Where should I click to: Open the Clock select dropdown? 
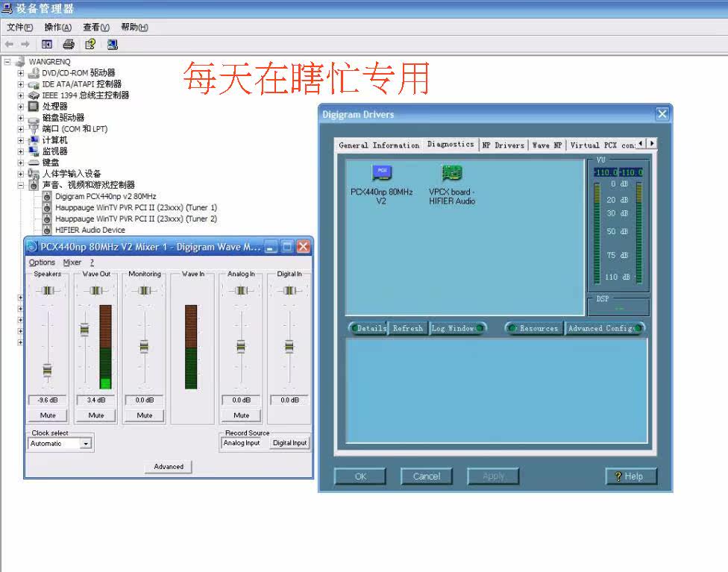[x=86, y=444]
